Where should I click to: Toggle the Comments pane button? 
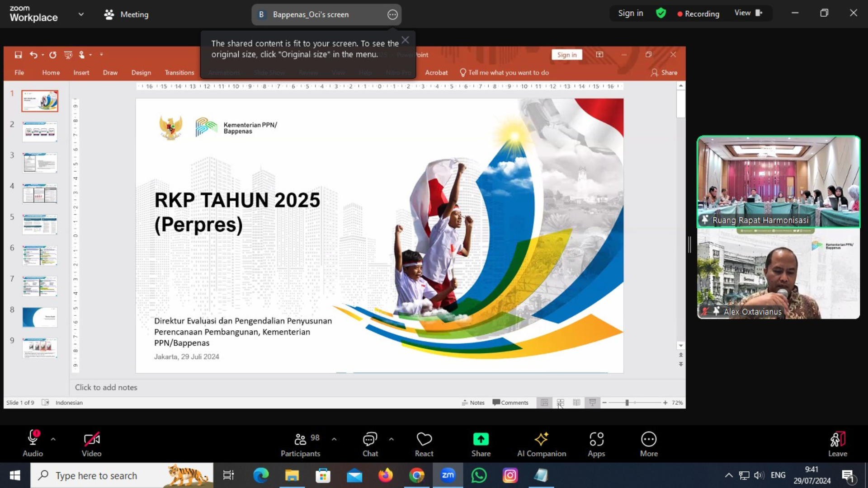coord(510,403)
